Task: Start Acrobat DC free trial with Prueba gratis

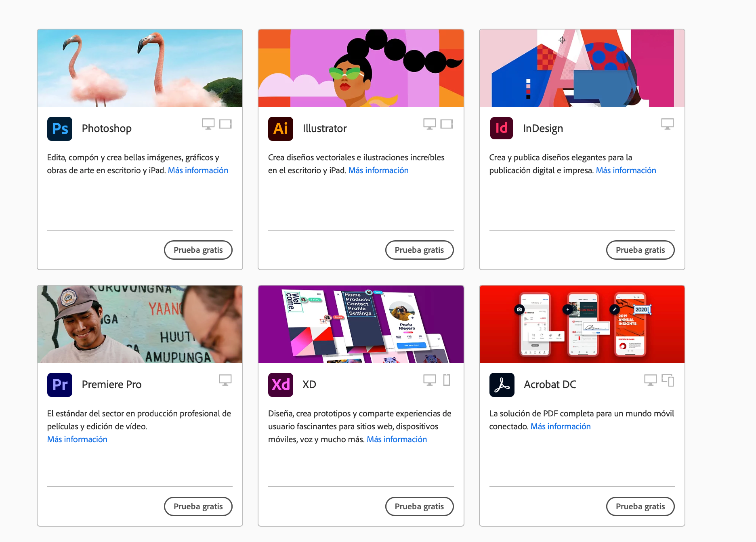Action: [x=640, y=506]
